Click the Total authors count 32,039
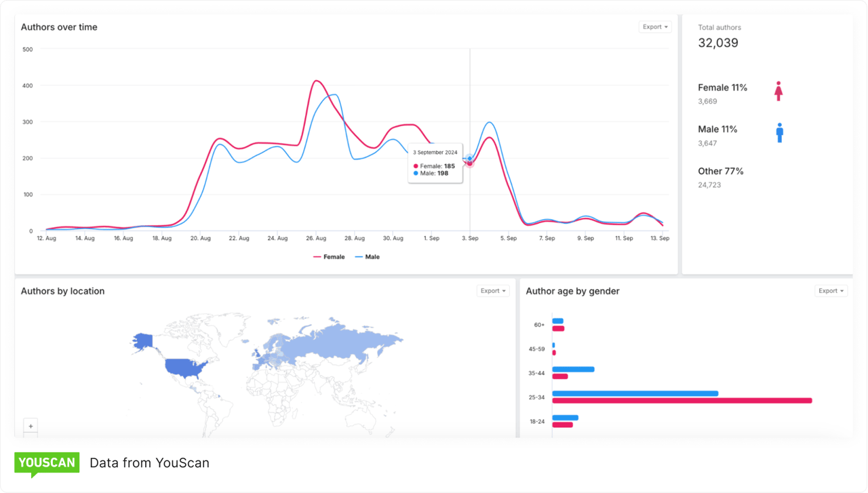The width and height of the screenshot is (868, 493). (717, 42)
